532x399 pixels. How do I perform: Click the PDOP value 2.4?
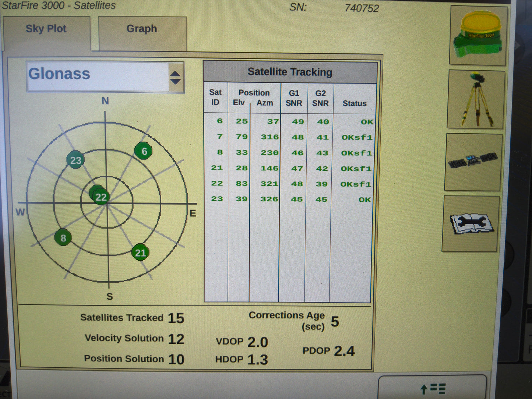[344, 351]
